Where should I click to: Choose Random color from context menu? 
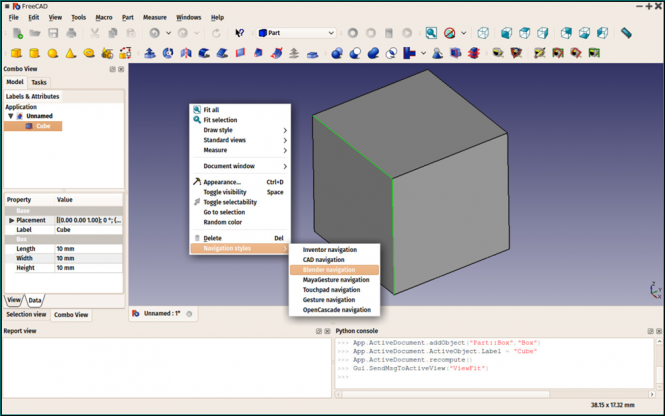point(223,222)
